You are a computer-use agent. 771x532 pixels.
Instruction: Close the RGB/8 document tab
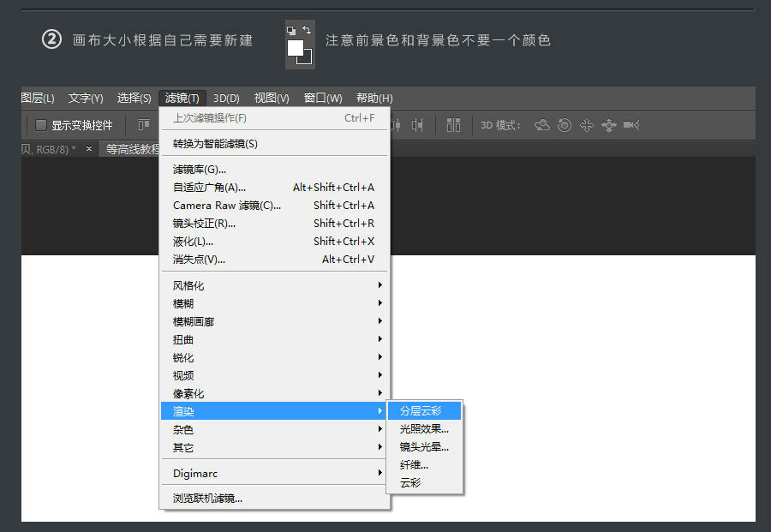point(89,148)
